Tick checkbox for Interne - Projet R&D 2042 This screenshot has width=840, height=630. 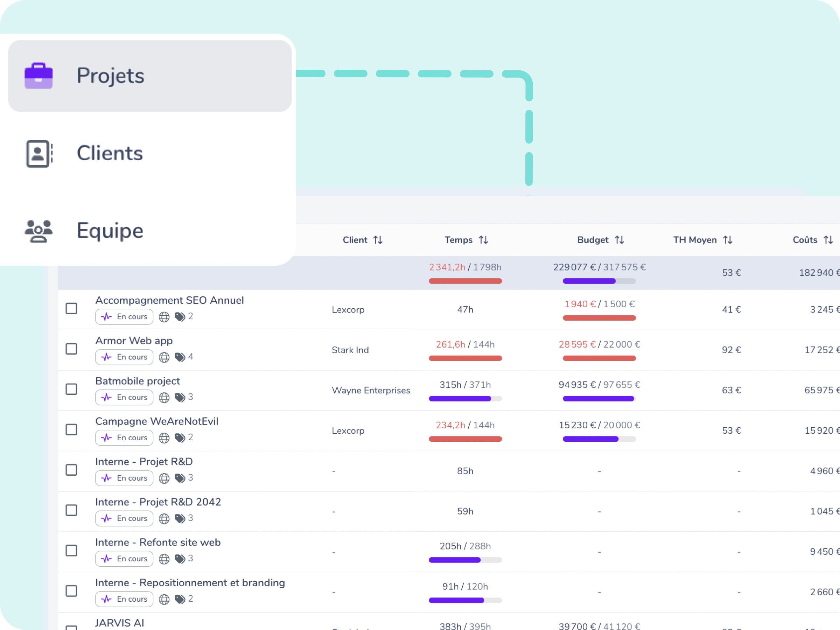click(71, 510)
